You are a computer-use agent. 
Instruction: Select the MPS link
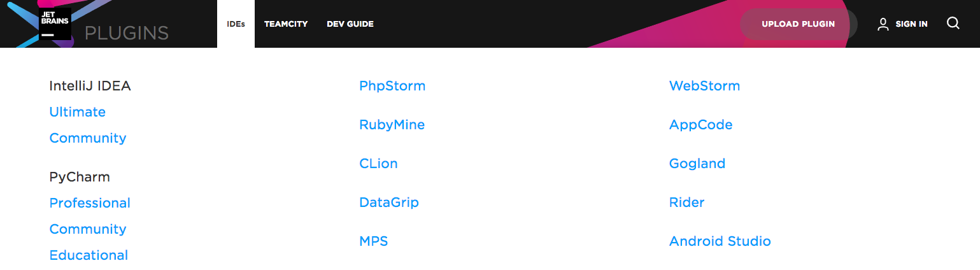374,241
